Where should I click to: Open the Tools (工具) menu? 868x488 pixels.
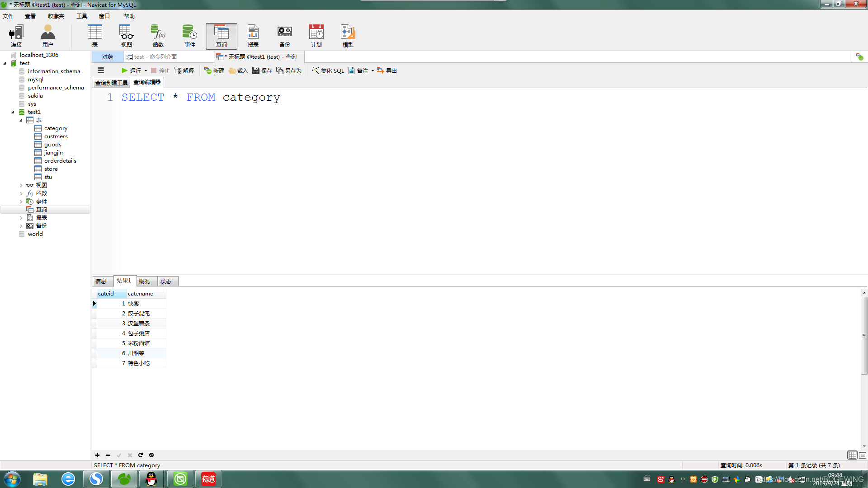(x=81, y=16)
